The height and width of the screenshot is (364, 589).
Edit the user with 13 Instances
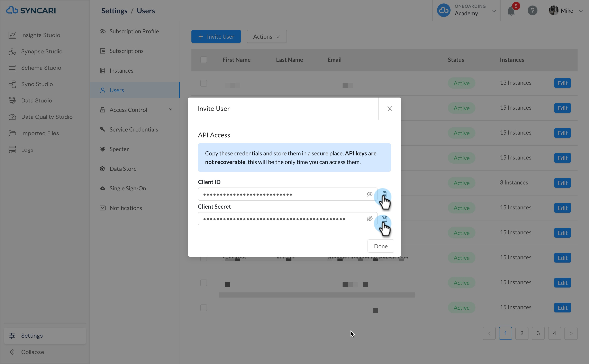(x=562, y=83)
